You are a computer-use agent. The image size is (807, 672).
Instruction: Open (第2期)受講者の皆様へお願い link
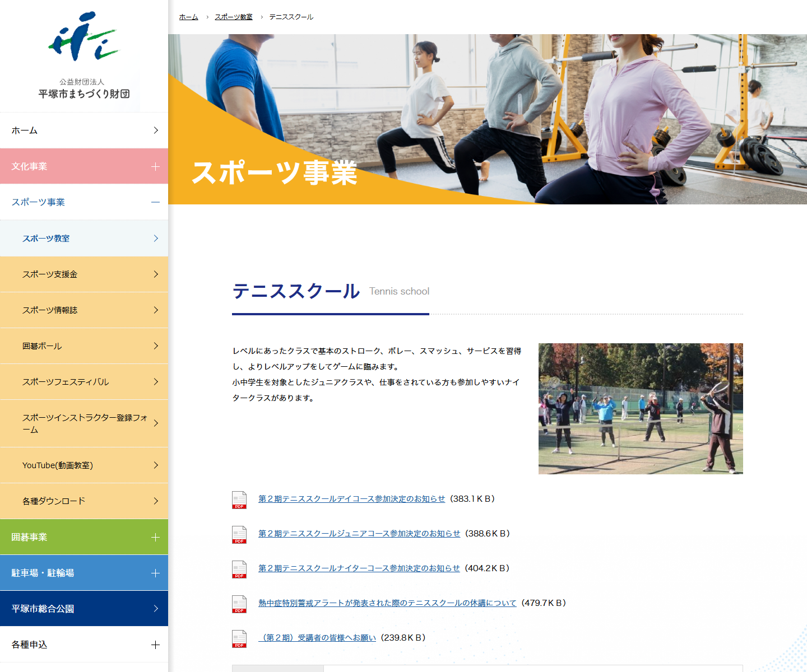tap(317, 637)
